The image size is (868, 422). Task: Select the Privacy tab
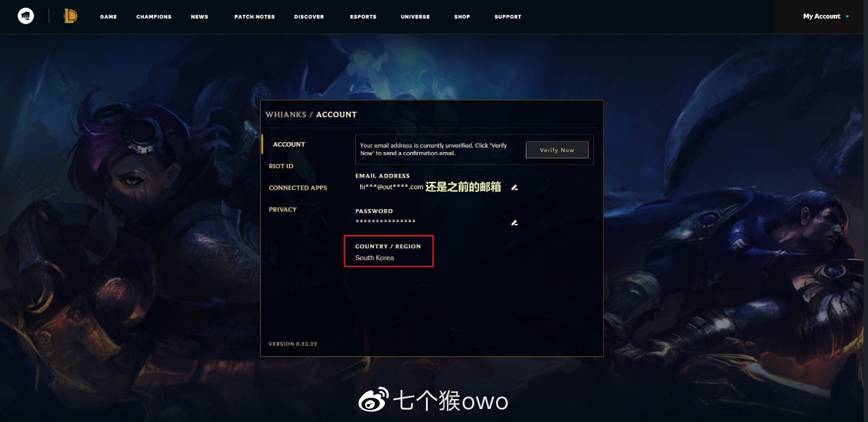pos(283,210)
